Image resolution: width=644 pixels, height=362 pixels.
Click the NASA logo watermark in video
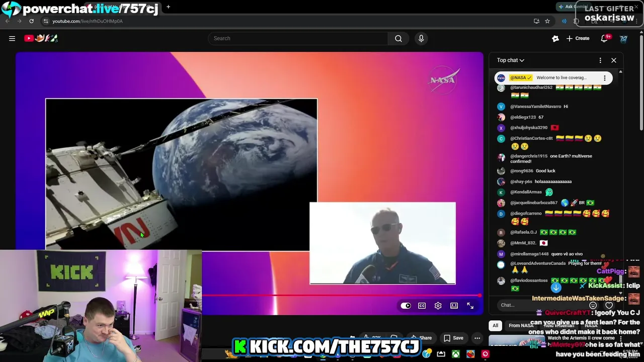tap(442, 80)
